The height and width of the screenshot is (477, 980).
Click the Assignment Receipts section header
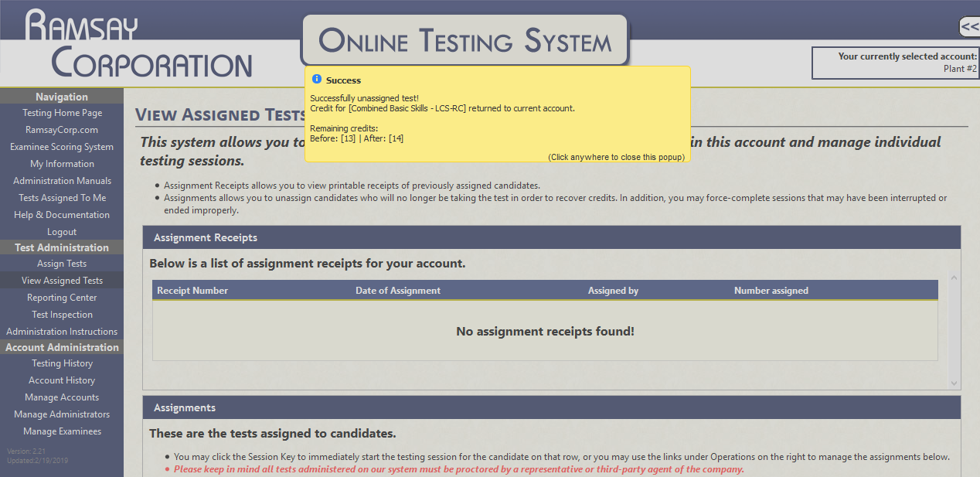tap(552, 237)
